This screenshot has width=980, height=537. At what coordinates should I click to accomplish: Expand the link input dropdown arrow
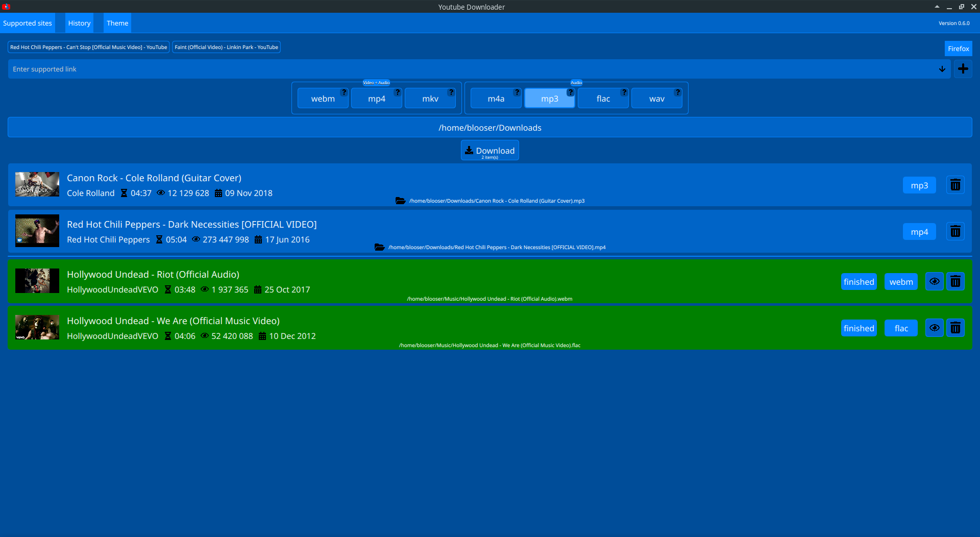point(942,69)
